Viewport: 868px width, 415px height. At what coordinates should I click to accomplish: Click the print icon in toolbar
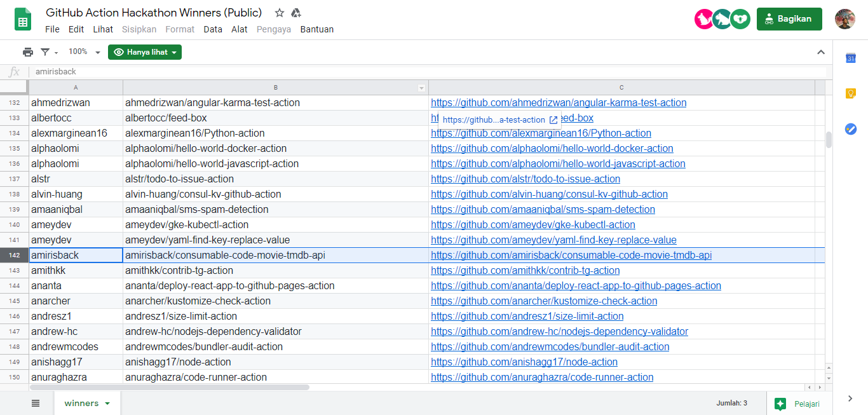28,52
